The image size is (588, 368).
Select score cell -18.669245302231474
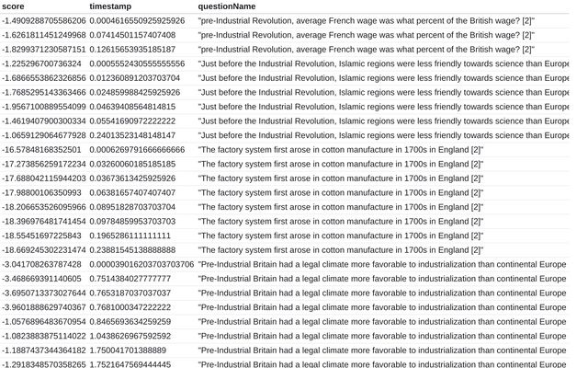(44, 250)
